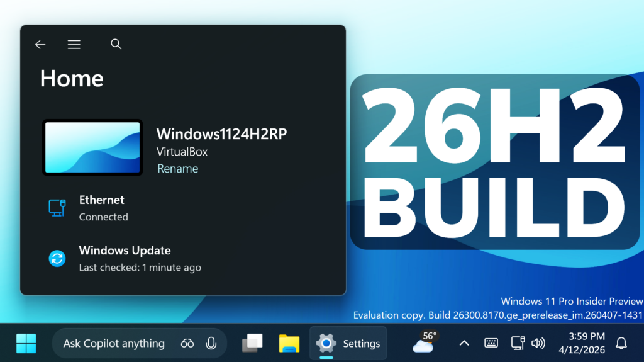Click the volume speaker tray icon

[538, 343]
